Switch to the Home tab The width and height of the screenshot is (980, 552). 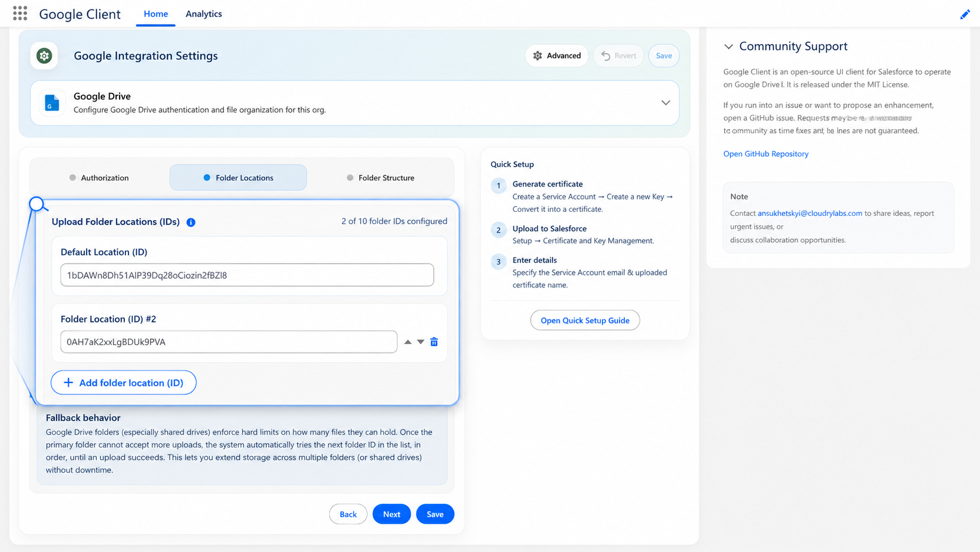click(156, 13)
